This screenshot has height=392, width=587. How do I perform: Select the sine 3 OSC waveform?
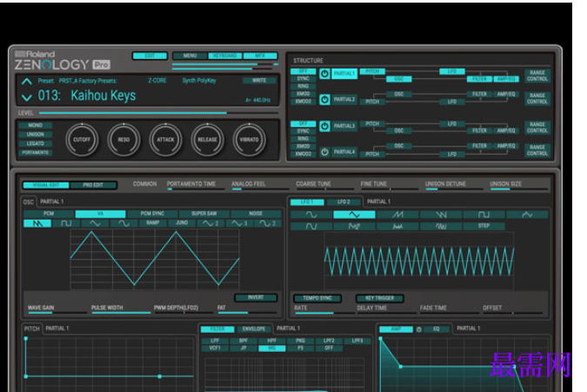(x=239, y=223)
